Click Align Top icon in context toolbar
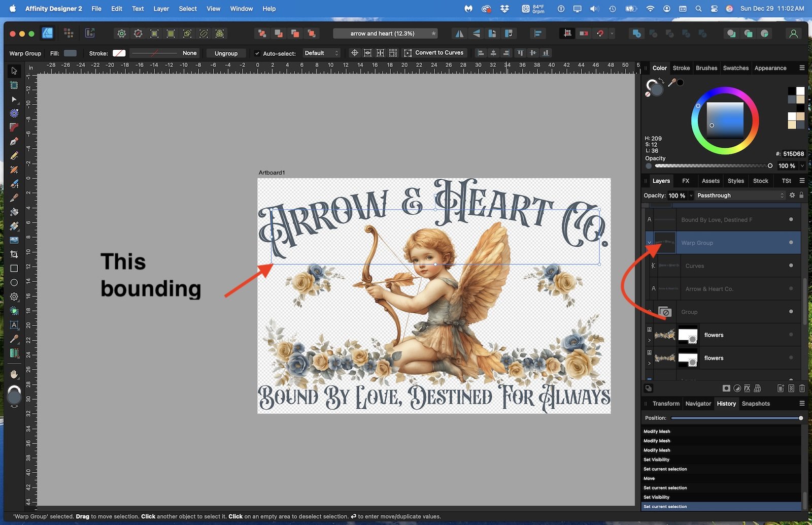812x525 pixels. tap(520, 53)
